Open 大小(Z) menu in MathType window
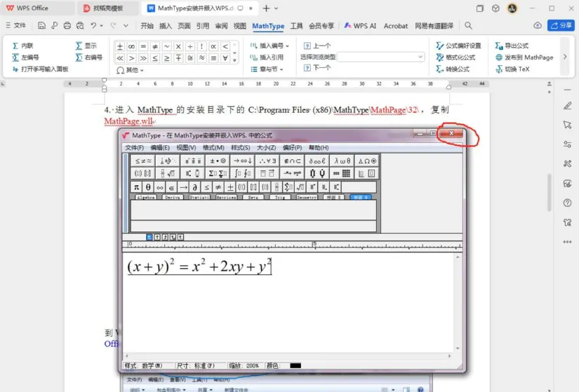This screenshot has width=579, height=392. 266,148
